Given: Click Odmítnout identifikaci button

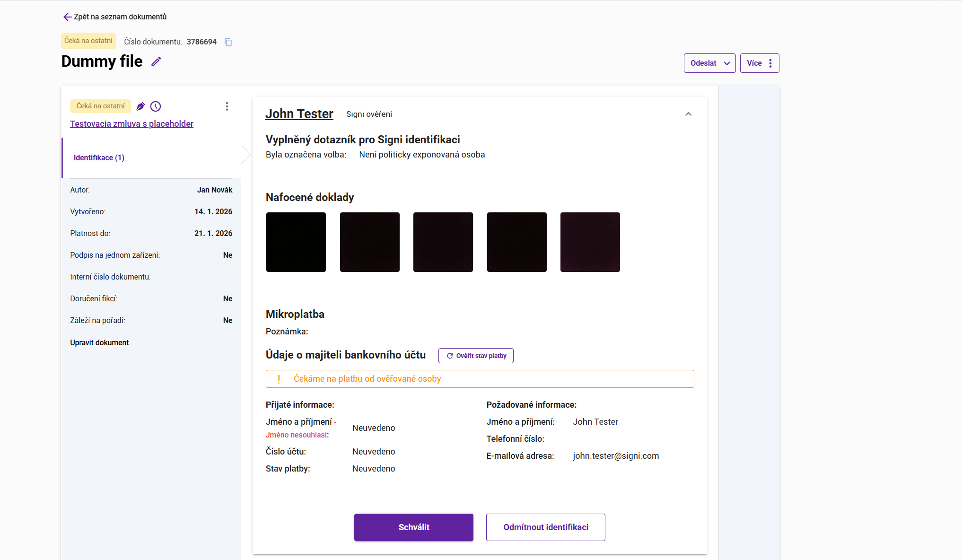Looking at the screenshot, I should (545, 527).
